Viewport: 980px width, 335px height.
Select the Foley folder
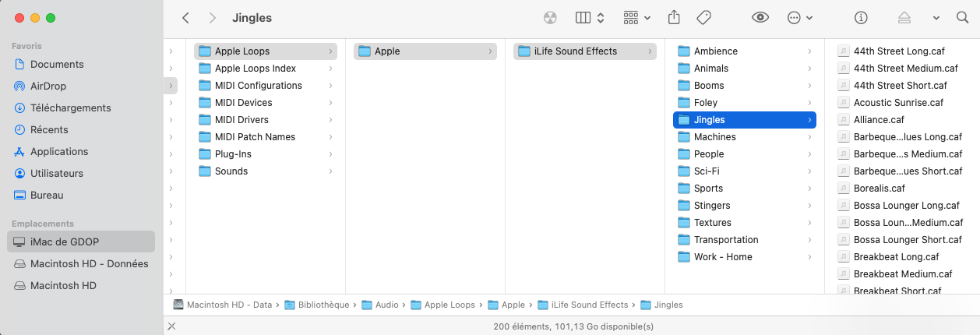point(745,103)
